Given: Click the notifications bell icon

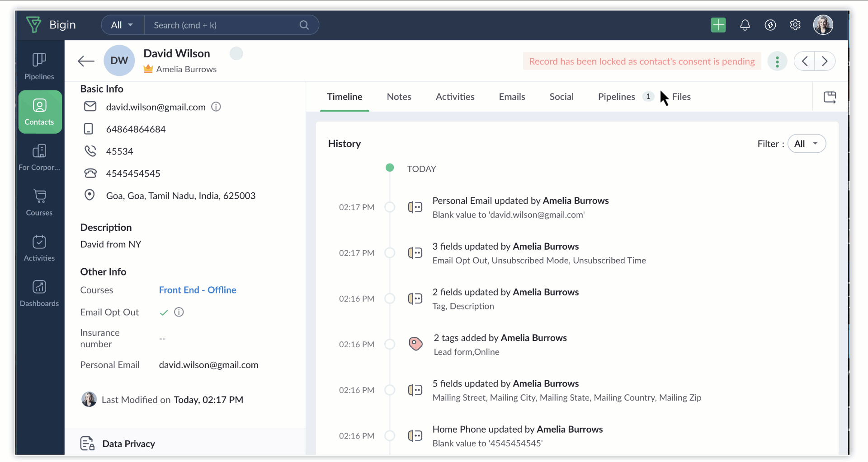Looking at the screenshot, I should [x=745, y=25].
